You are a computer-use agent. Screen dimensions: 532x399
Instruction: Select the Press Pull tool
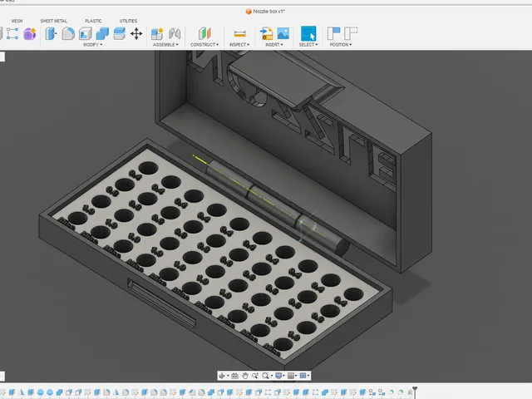51,33
